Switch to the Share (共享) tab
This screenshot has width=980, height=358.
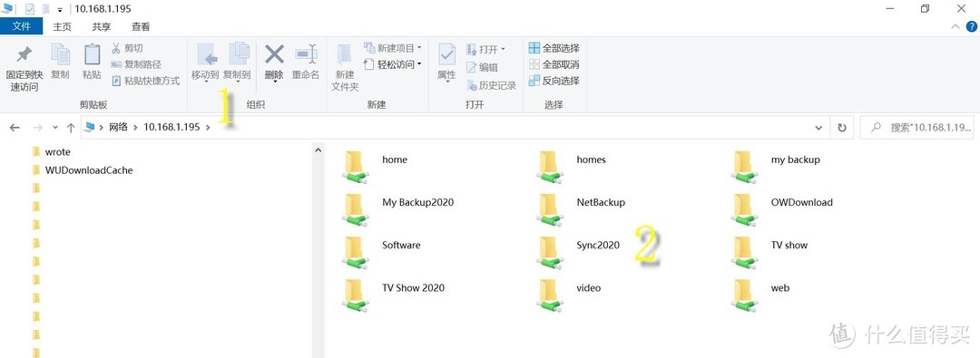point(102,27)
